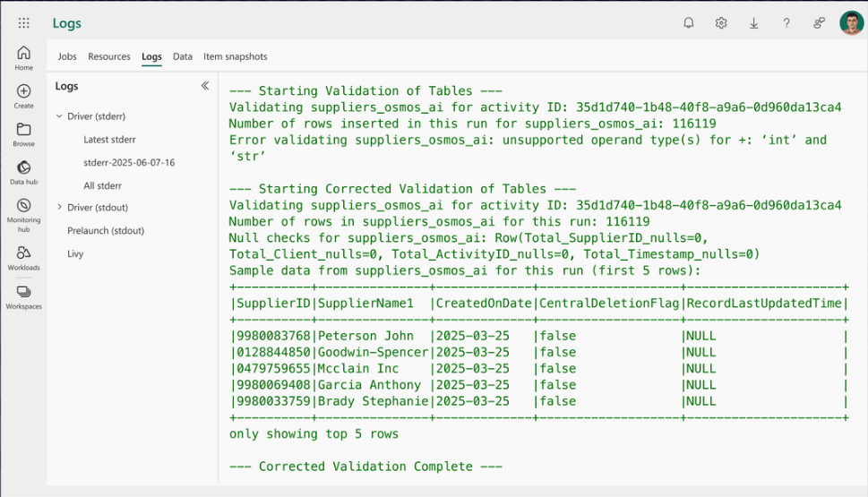Open Browse in the left sidebar

coord(24,134)
